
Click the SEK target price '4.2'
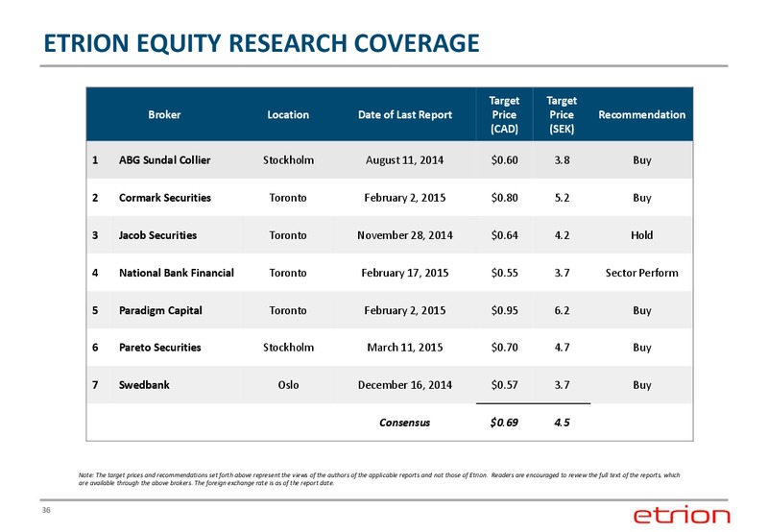562,235
